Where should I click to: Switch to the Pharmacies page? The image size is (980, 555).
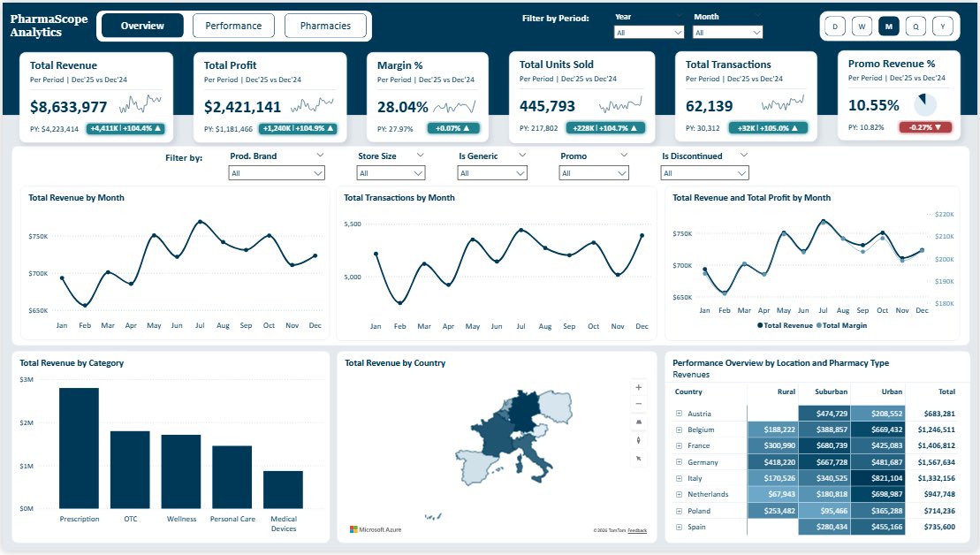coord(325,26)
